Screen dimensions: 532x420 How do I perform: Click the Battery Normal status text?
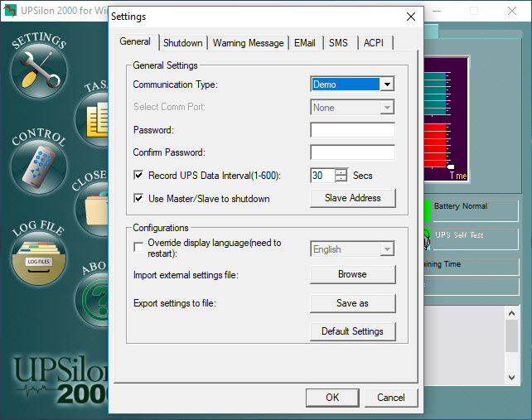pos(461,206)
